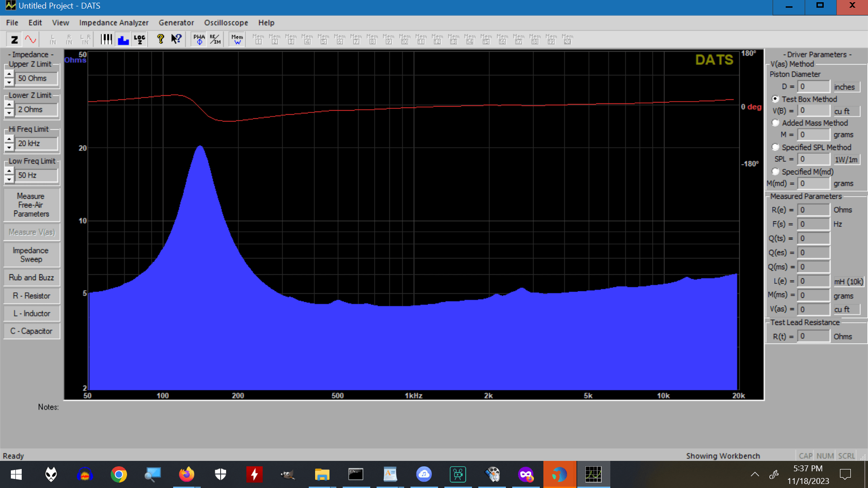Open help with the yellow question mark icon
Viewport: 868px width, 488px height.
pyautogui.click(x=160, y=39)
